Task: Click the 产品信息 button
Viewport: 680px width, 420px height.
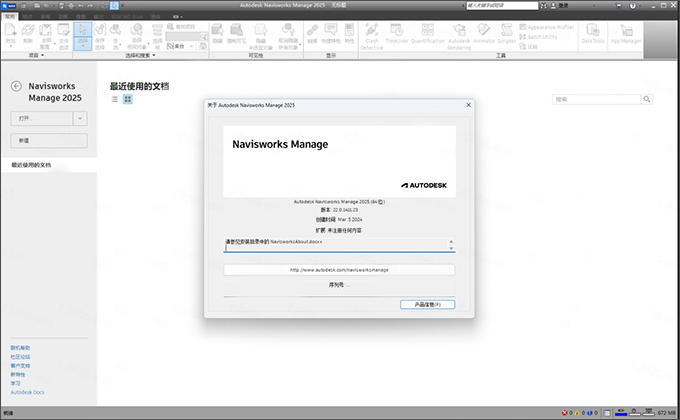Action: click(x=427, y=304)
